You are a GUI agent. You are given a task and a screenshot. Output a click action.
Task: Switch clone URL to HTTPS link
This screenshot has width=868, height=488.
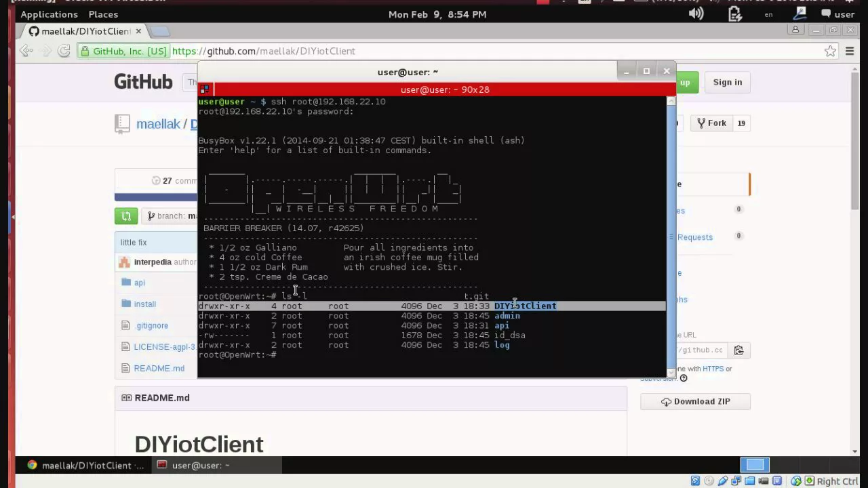pyautogui.click(x=713, y=369)
